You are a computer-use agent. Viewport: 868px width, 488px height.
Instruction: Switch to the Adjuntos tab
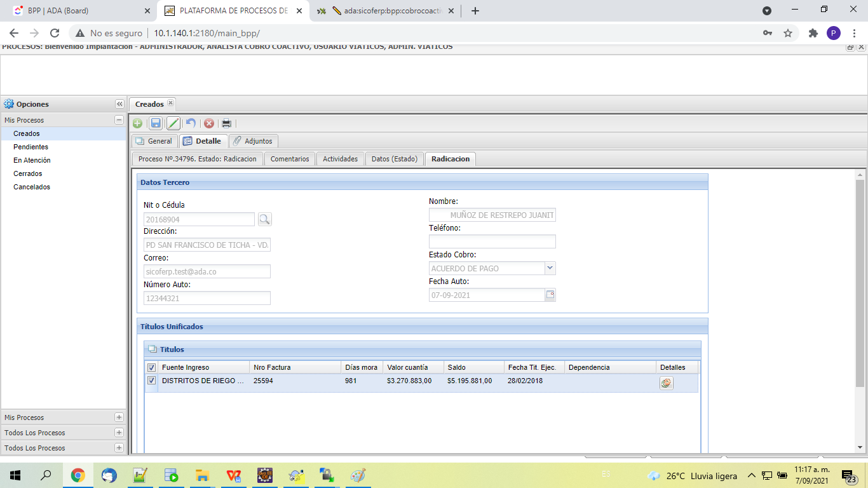pos(253,141)
